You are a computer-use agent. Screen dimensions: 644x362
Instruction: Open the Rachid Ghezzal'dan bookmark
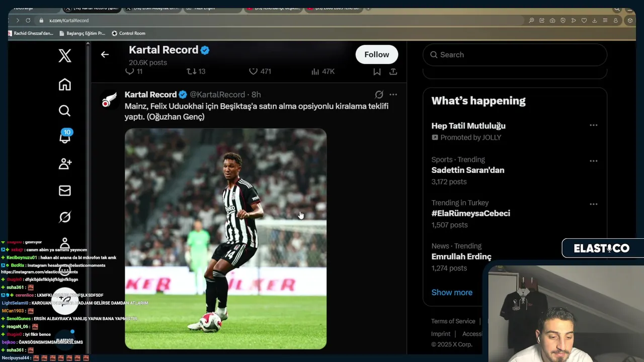[x=31, y=33]
